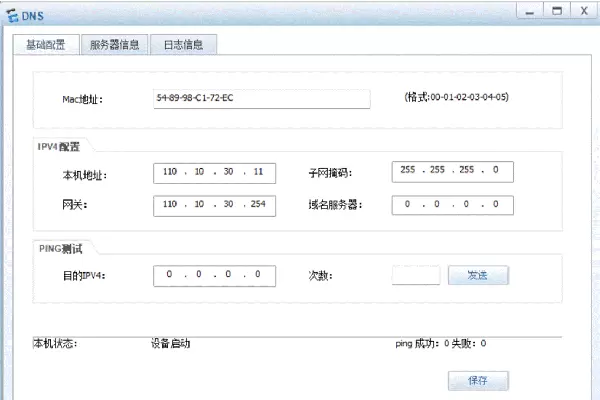600x400 pixels.
Task: Select last octet of 域名服务器 field
Action: (496, 205)
